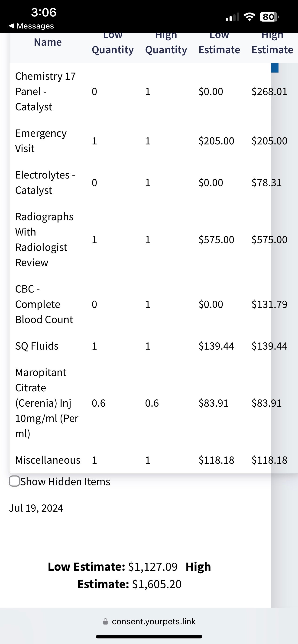Tap the Wi-Fi status icon
The width and height of the screenshot is (298, 644).
pyautogui.click(x=249, y=17)
